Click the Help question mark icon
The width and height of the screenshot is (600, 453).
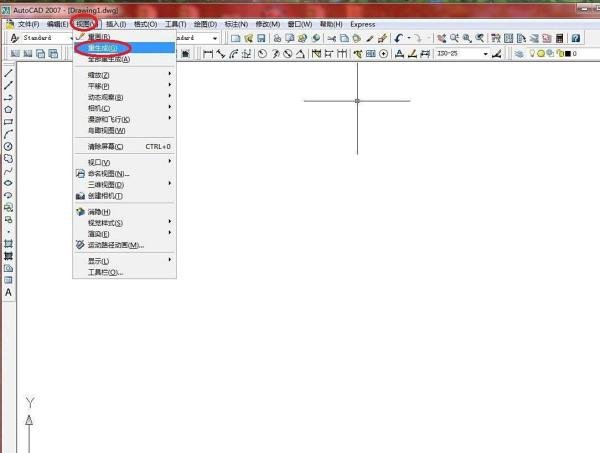click(x=576, y=38)
